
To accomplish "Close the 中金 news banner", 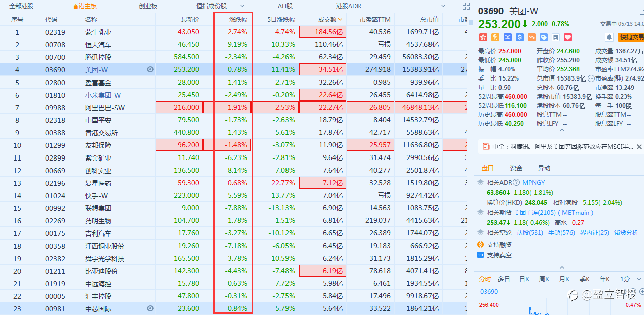I will [639, 146].
